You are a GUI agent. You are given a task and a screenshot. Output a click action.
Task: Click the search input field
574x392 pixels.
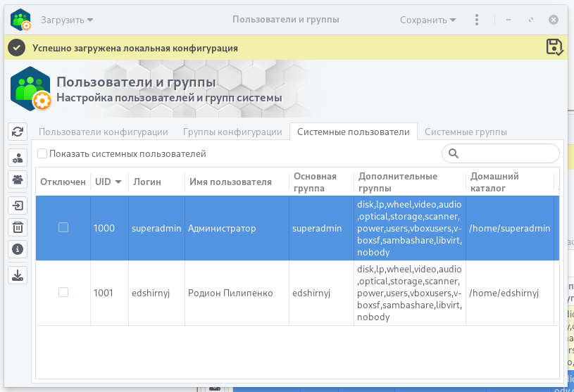(x=507, y=153)
